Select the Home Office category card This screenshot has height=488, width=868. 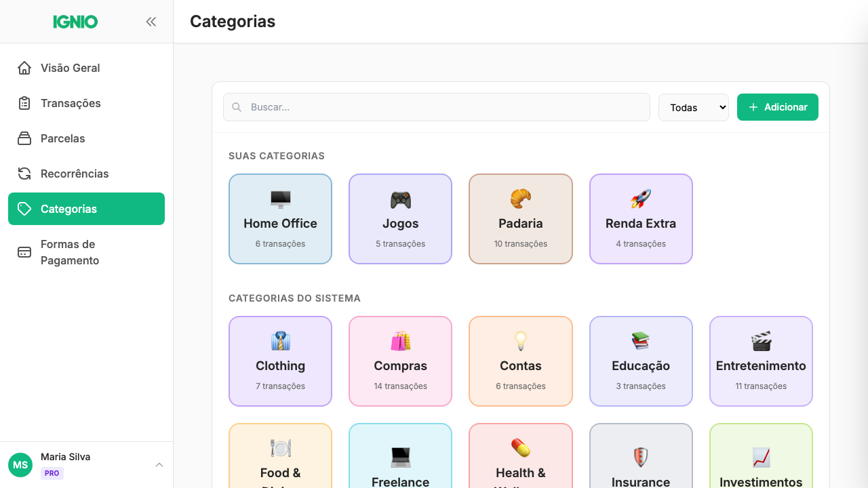(280, 218)
